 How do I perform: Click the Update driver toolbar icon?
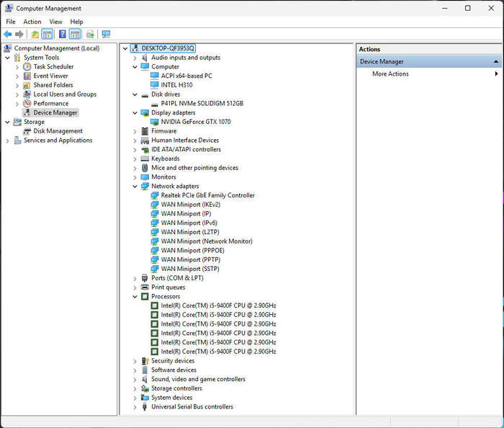point(90,34)
